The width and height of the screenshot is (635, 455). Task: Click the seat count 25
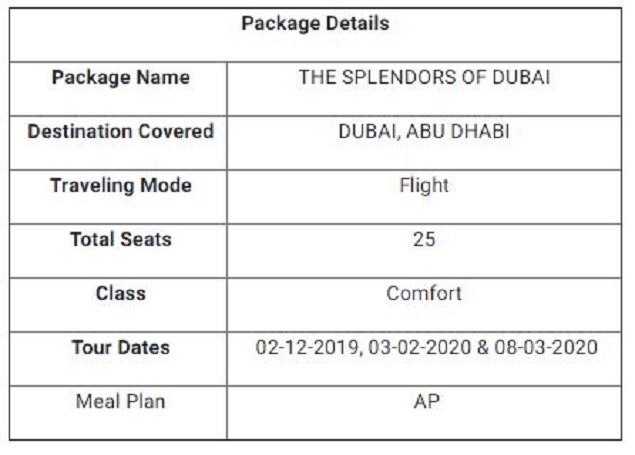[424, 239]
